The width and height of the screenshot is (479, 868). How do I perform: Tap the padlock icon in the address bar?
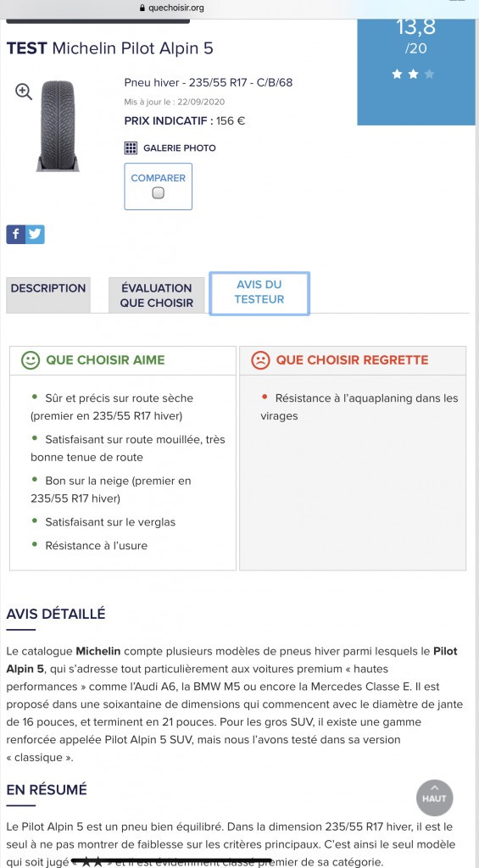(x=142, y=8)
